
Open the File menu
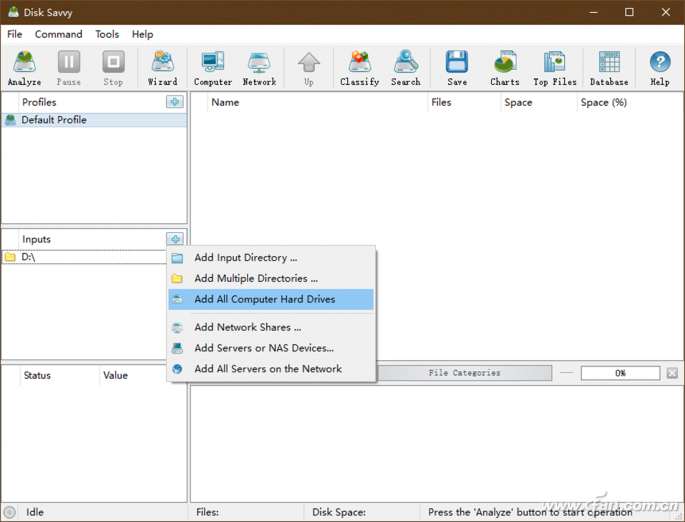(14, 34)
